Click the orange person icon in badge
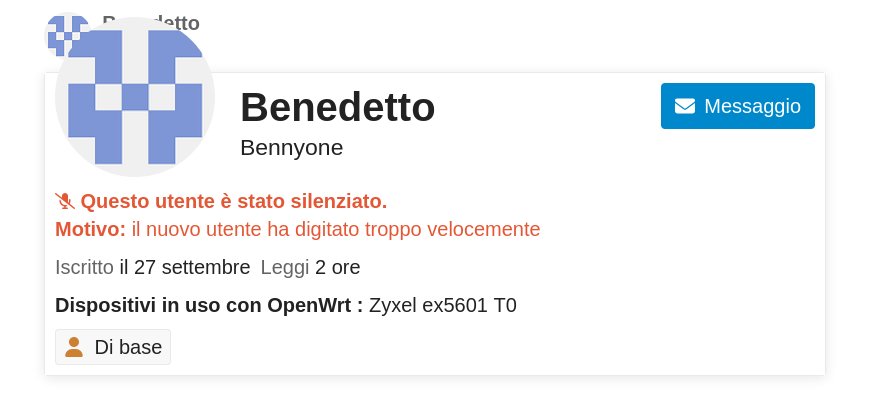The height and width of the screenshot is (415, 892). [74, 347]
